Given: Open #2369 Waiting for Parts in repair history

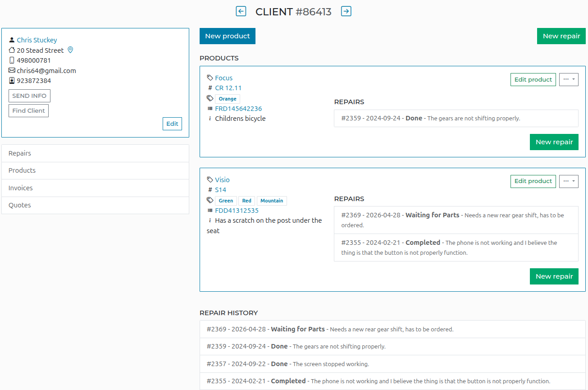Looking at the screenshot, I should (x=392, y=329).
